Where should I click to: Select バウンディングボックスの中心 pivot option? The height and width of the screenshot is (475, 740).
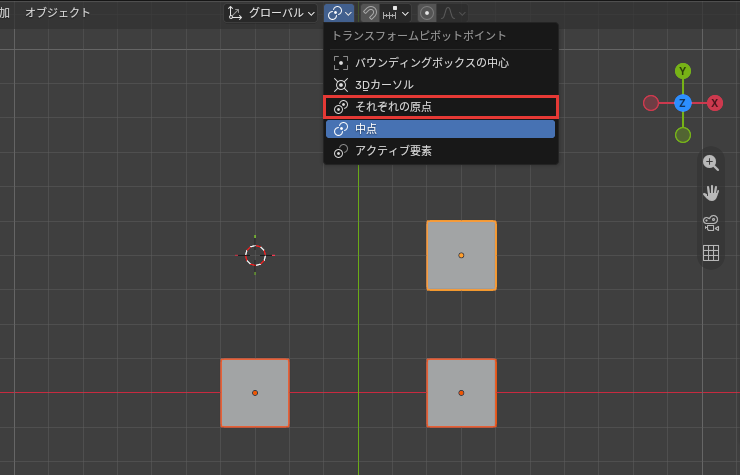click(x=440, y=63)
